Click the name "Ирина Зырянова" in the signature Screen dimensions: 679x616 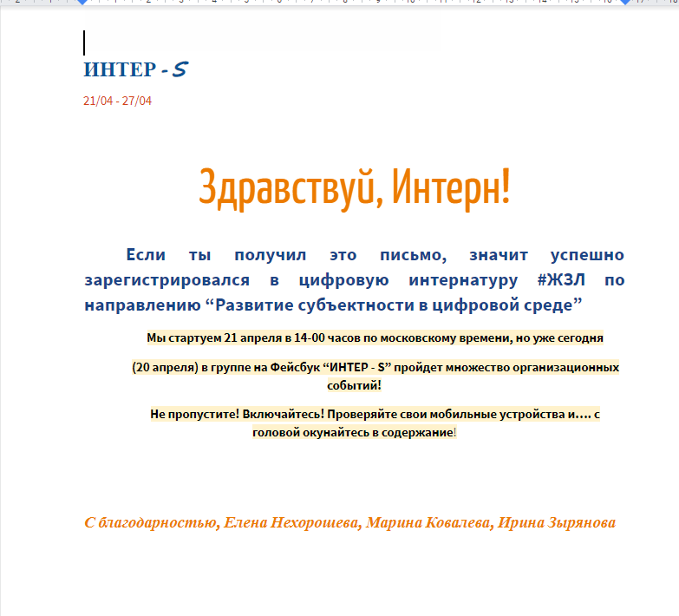tap(556, 523)
